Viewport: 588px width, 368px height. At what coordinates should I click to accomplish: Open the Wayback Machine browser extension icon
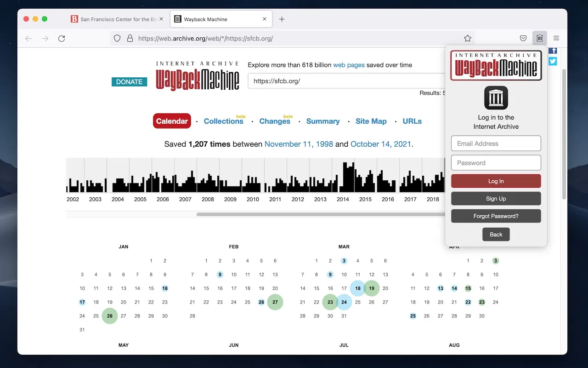539,38
